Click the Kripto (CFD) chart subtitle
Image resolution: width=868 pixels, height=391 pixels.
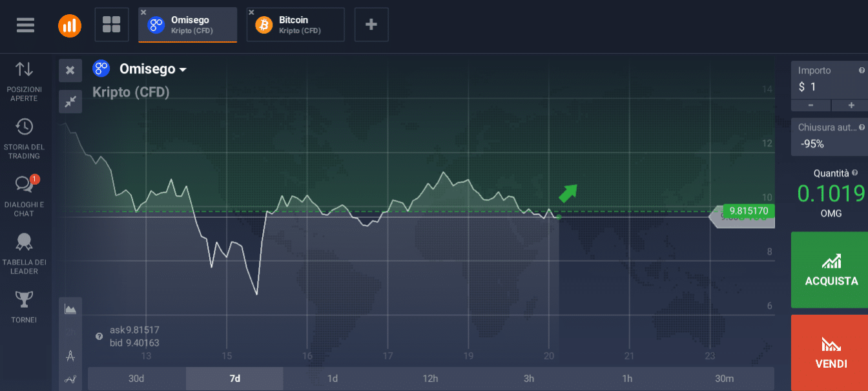pos(131,92)
